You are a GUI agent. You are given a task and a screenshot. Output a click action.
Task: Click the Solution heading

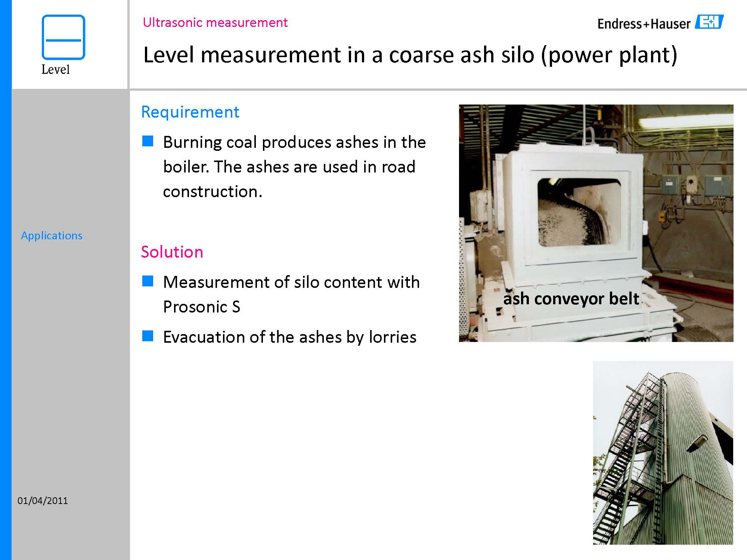(x=172, y=252)
